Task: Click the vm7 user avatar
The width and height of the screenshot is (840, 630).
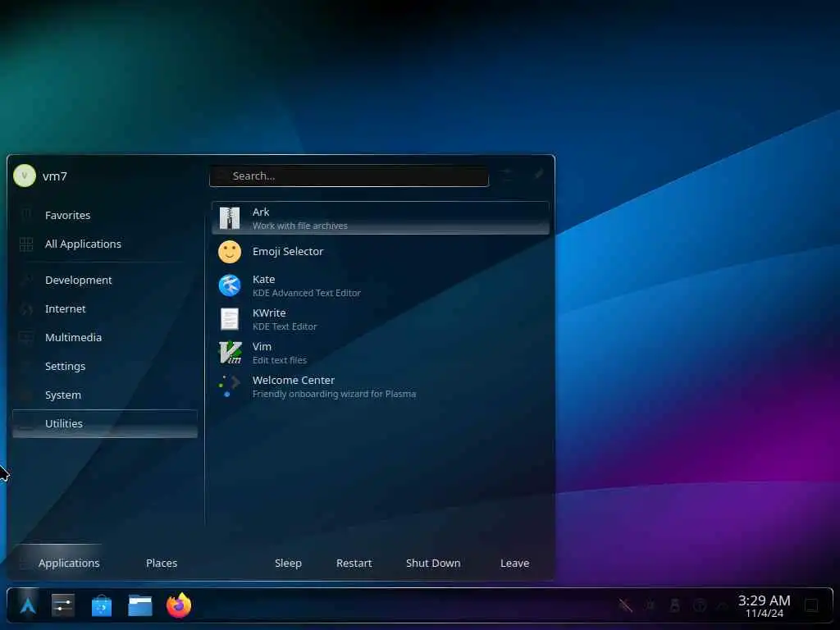Action: [25, 176]
